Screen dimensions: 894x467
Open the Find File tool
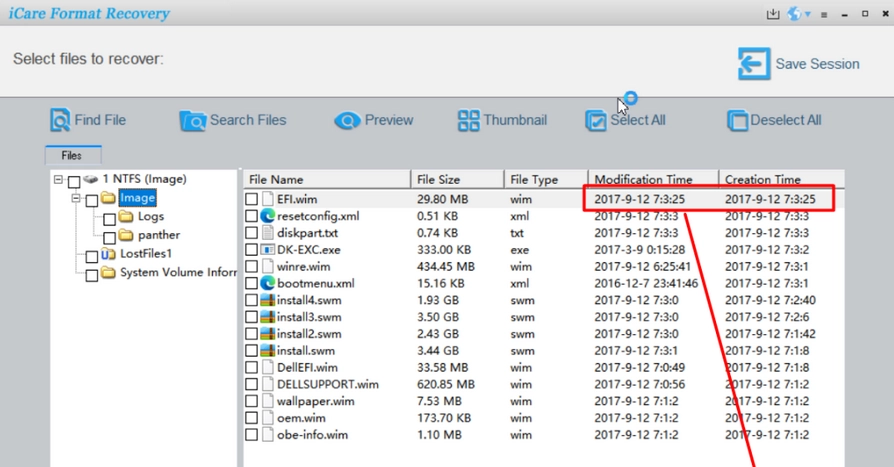(x=88, y=120)
